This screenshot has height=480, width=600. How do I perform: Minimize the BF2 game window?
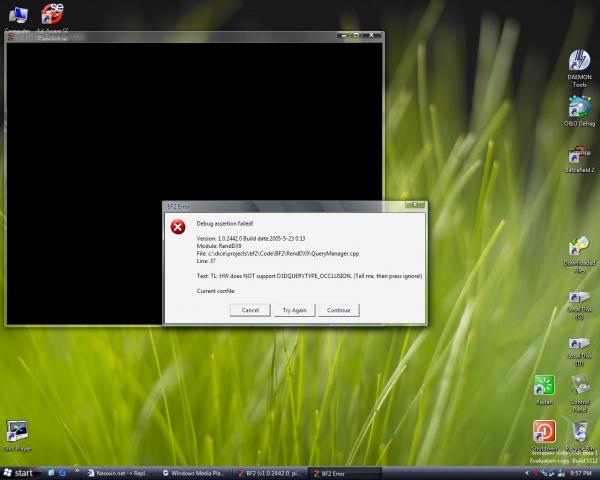pyautogui.click(x=344, y=35)
